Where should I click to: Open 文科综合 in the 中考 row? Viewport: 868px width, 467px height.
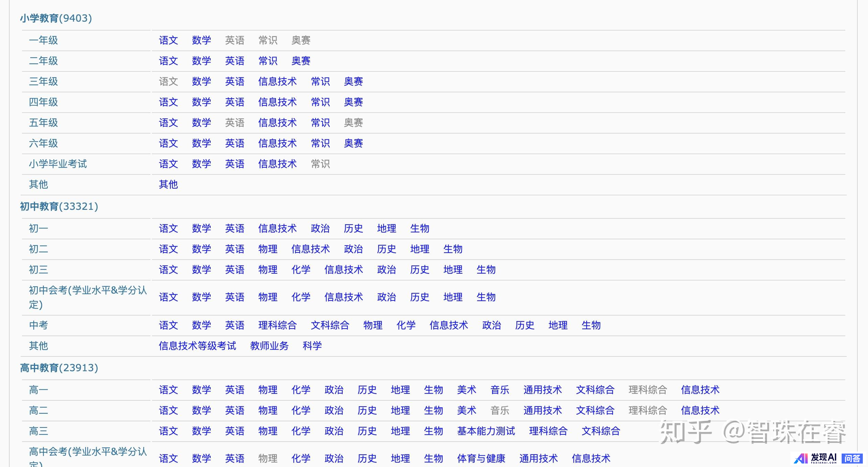coord(330,326)
